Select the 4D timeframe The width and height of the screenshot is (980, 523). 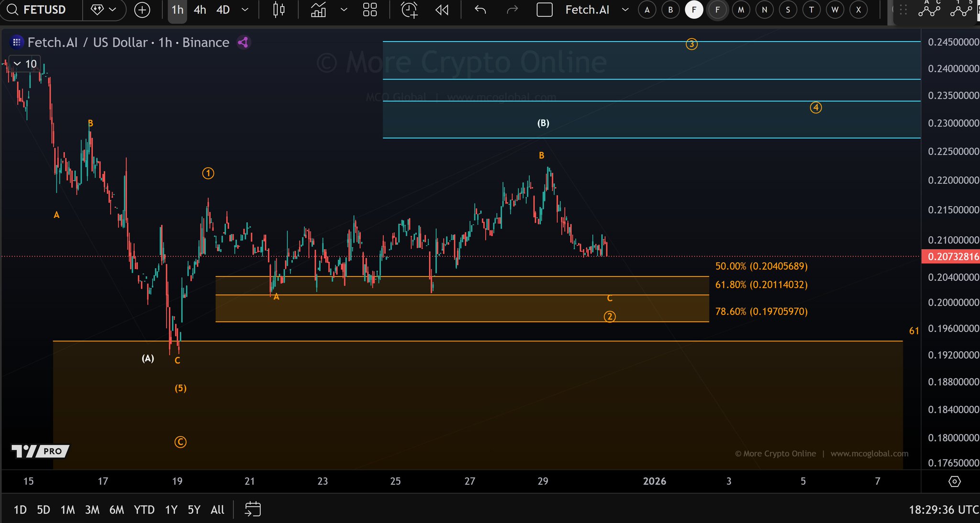point(223,10)
